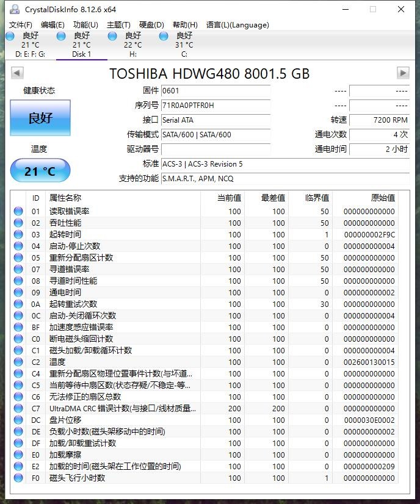Select the 磁头加载/卸载循环计数 attribute row
The height and width of the screenshot is (504, 420).
pyautogui.click(x=205, y=350)
